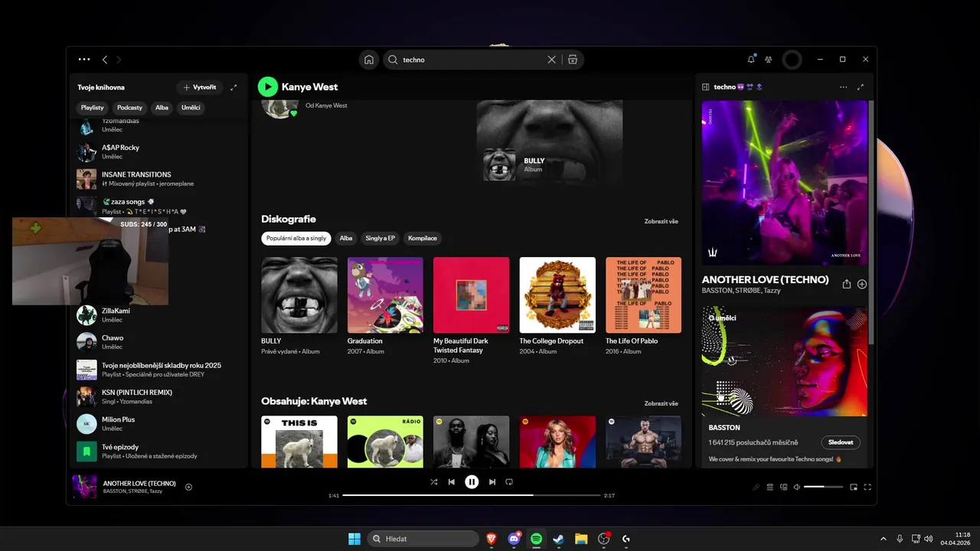Filter library by Playlisty
This screenshot has width=980, height=551.
click(93, 108)
